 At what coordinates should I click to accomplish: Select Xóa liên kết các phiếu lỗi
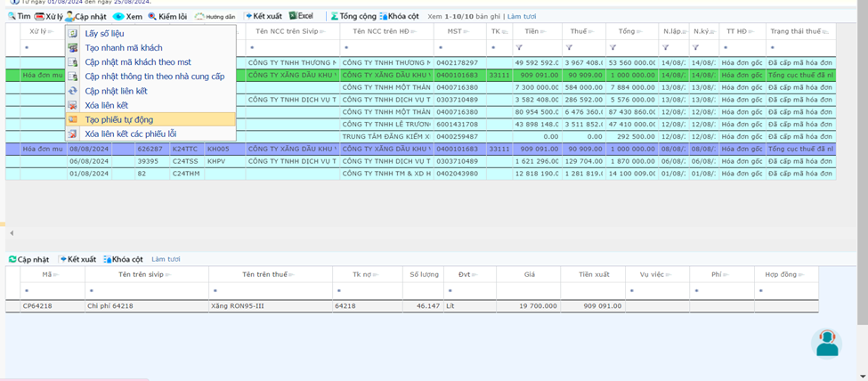click(x=130, y=134)
